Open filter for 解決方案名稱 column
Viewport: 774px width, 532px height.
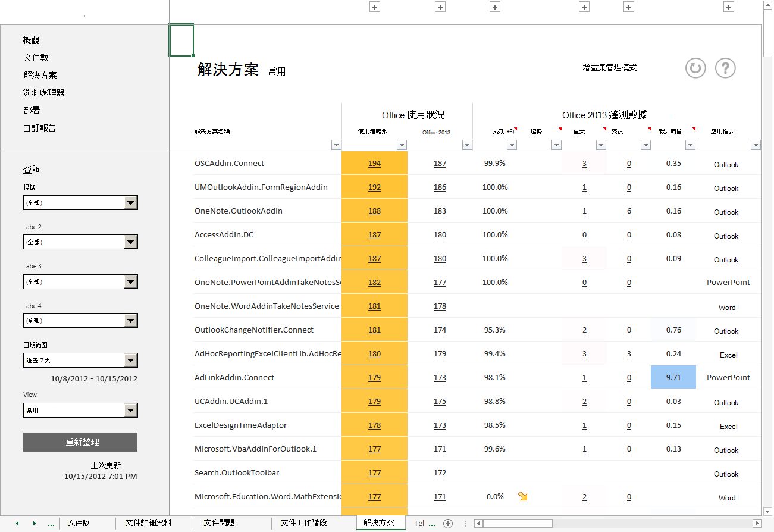336,145
